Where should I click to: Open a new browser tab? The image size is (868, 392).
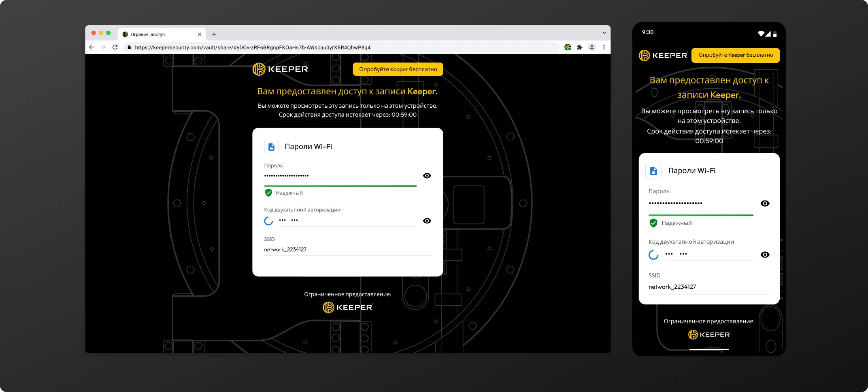214,34
